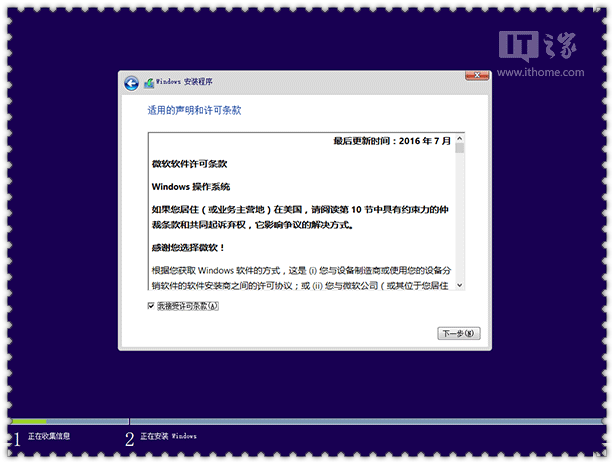Click step 1 正在收集信息 label

[x=49, y=436]
